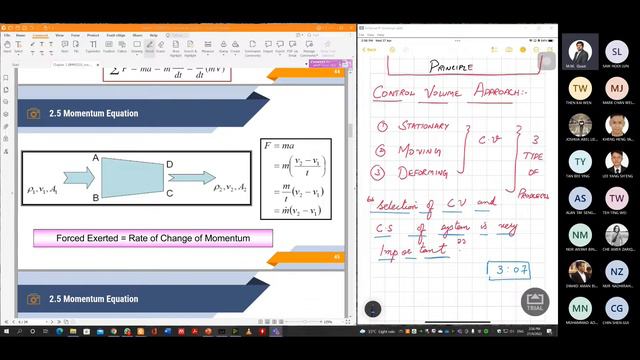The width and height of the screenshot is (640, 360).
Task: Click the NM participant avatar
Action: pos(580,236)
